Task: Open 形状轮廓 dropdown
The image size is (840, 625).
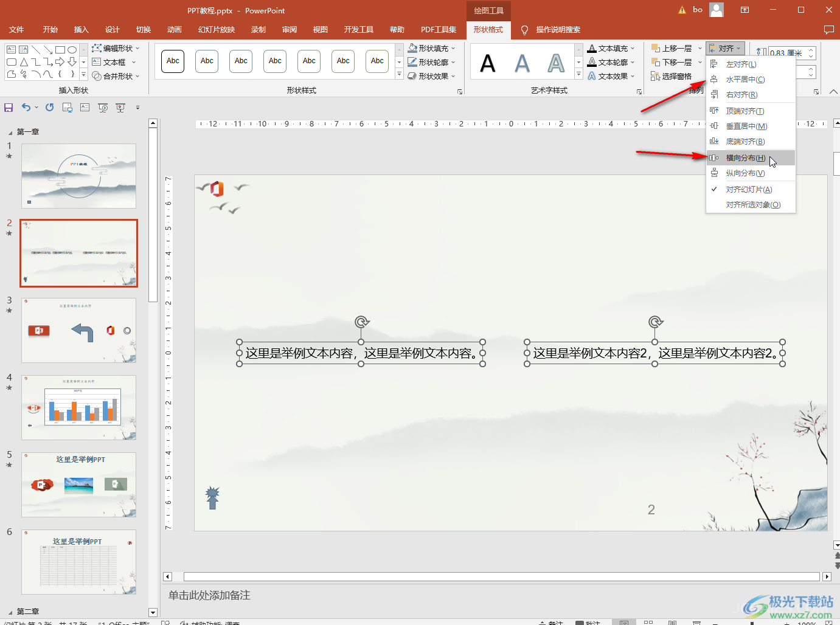Action: pos(431,62)
